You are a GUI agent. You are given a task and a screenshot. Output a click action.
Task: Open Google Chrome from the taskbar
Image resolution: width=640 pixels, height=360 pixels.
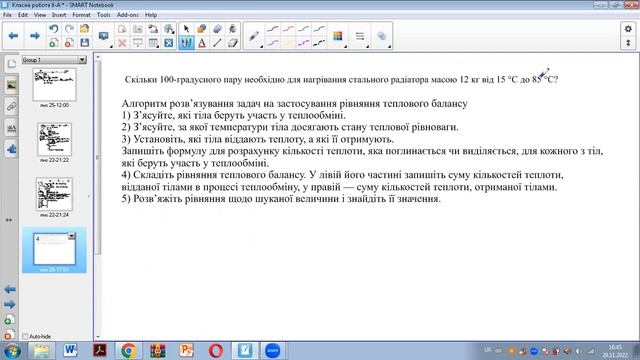[128, 351]
